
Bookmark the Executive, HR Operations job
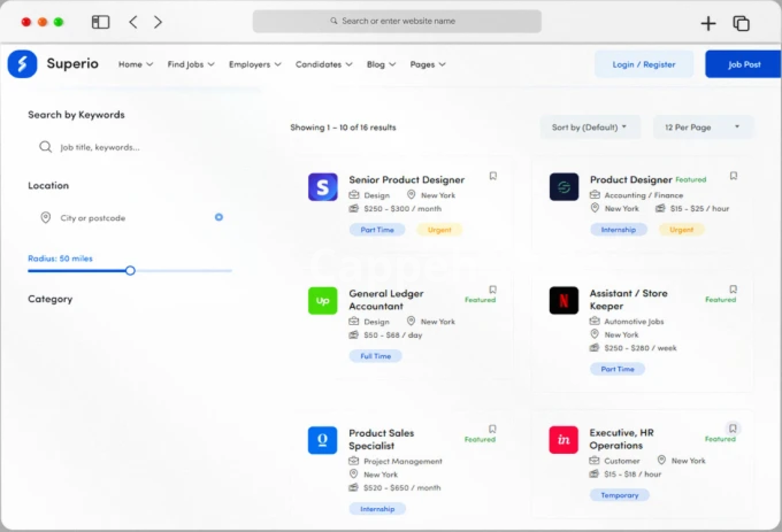[x=733, y=428]
